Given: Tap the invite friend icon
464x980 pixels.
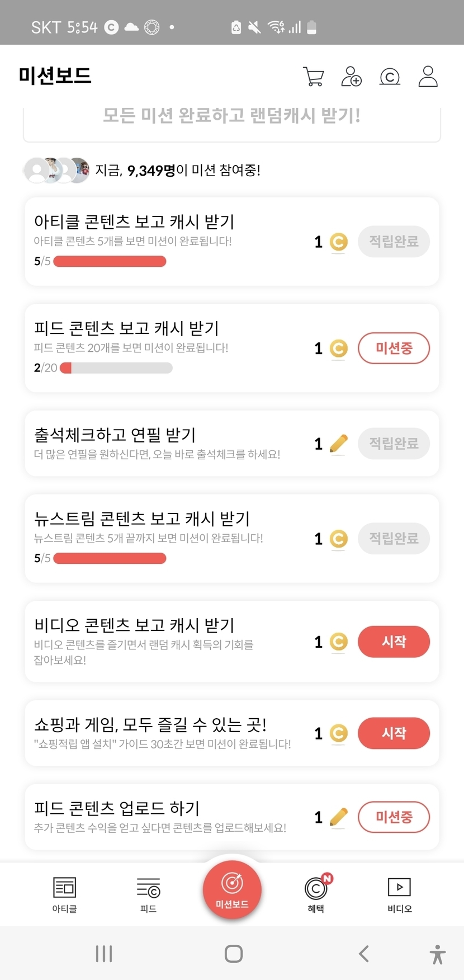Looking at the screenshot, I should (352, 77).
